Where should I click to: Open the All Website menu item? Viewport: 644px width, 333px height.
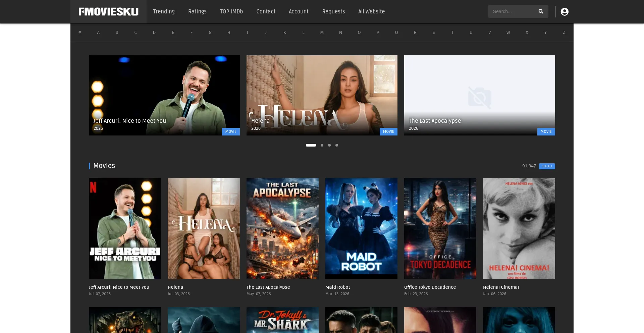click(372, 11)
